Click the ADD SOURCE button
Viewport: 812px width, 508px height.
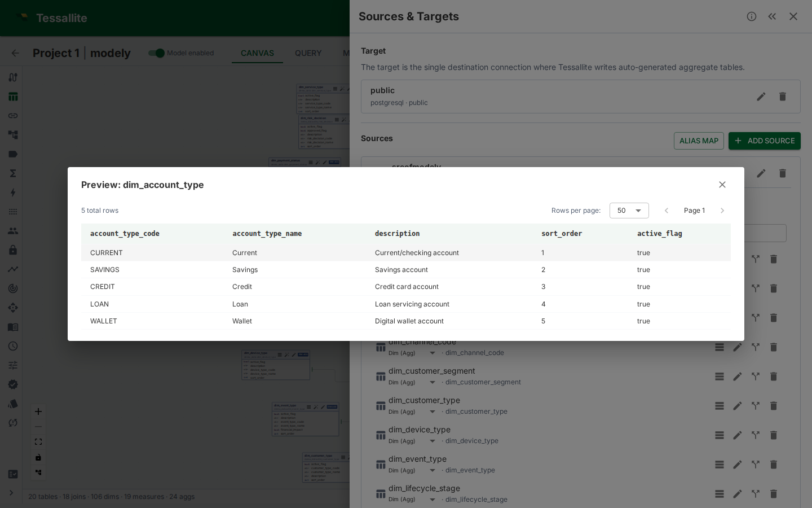coord(764,141)
